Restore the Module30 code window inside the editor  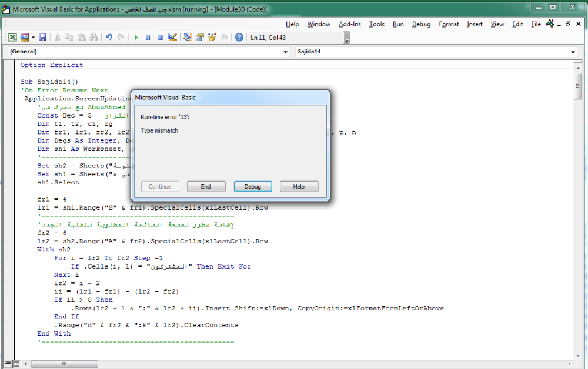pos(568,24)
